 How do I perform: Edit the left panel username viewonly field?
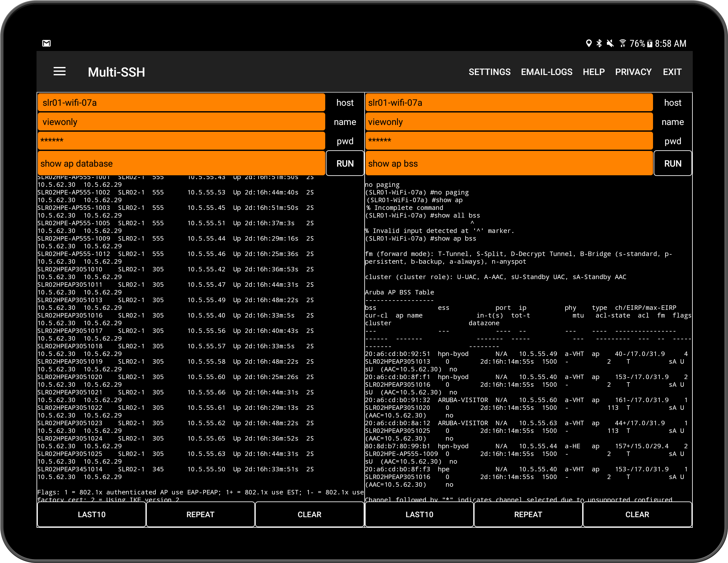click(181, 122)
